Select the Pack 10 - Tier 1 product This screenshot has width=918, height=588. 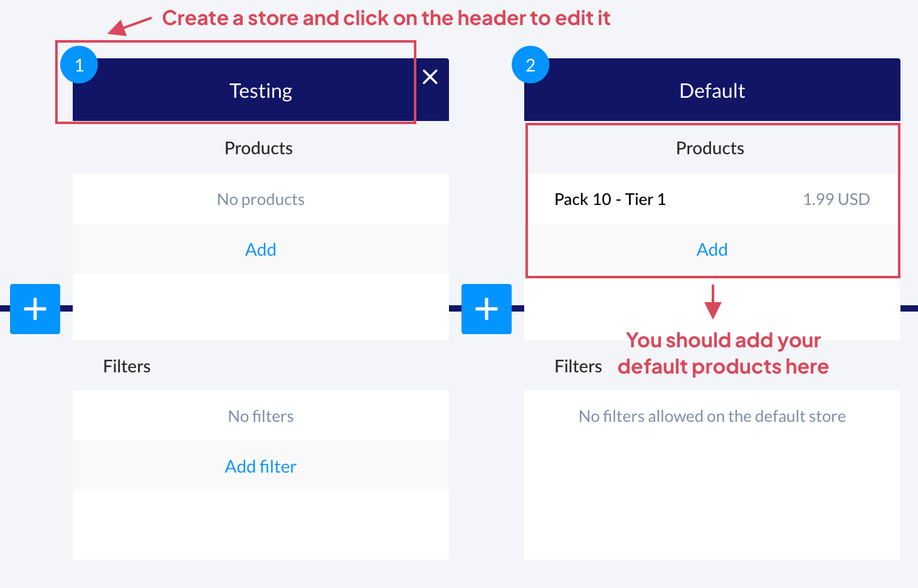click(x=609, y=199)
